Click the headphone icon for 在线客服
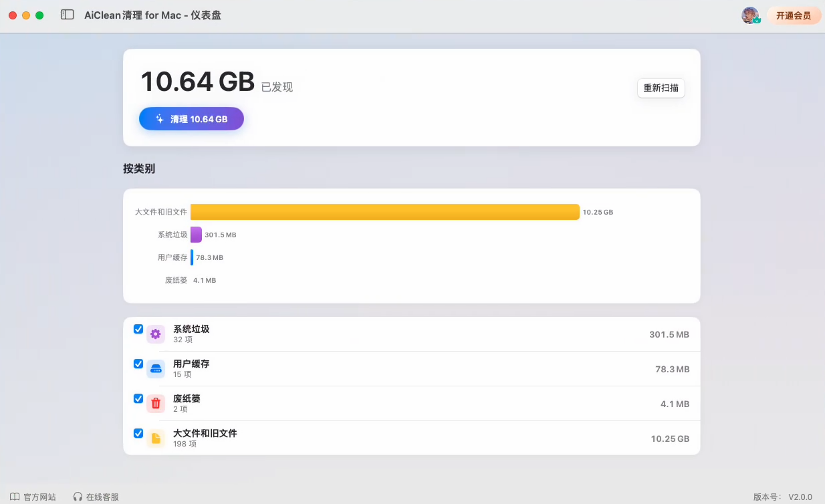This screenshot has height=504, width=825. tap(78, 497)
